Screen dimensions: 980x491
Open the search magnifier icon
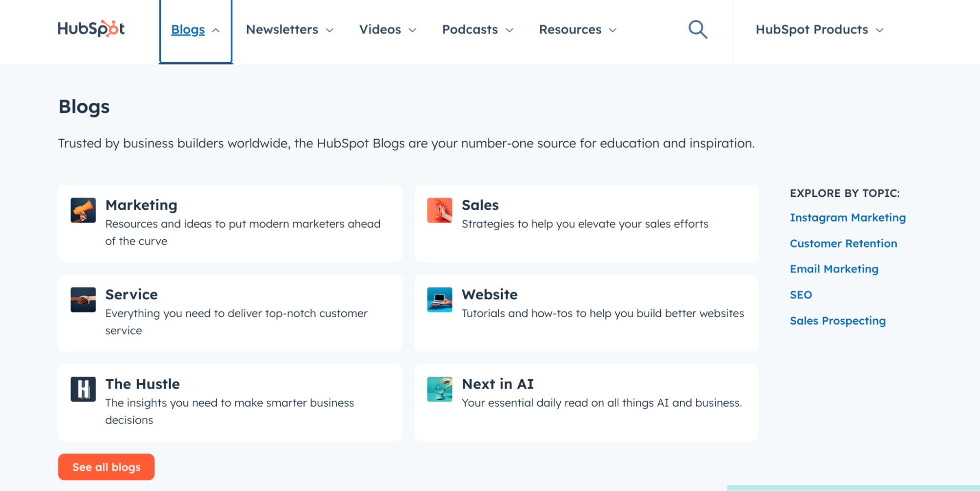698,29
